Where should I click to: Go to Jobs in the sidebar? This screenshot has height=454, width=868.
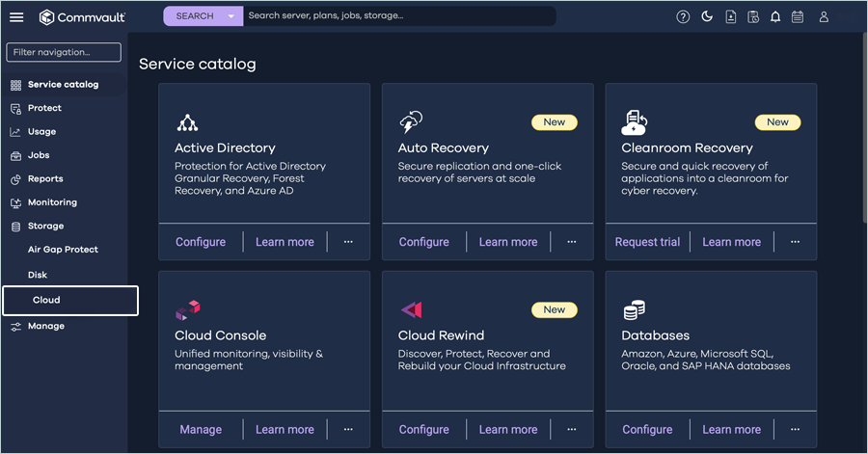click(39, 155)
